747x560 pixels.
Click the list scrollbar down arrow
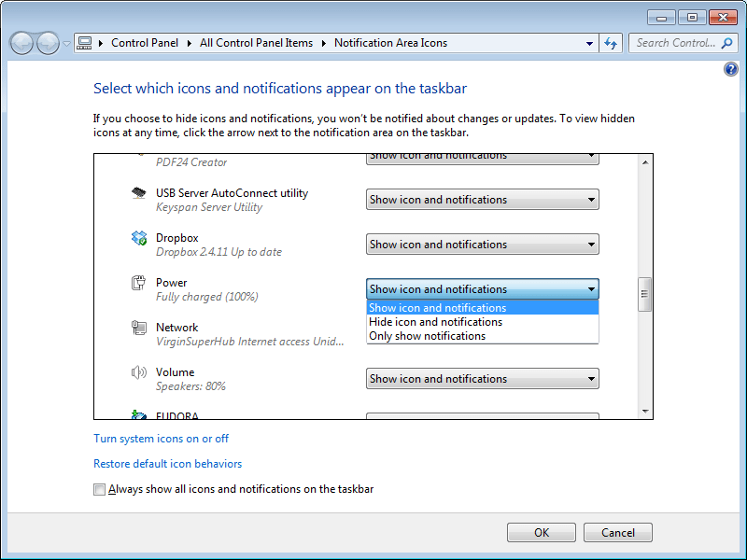[x=645, y=411]
